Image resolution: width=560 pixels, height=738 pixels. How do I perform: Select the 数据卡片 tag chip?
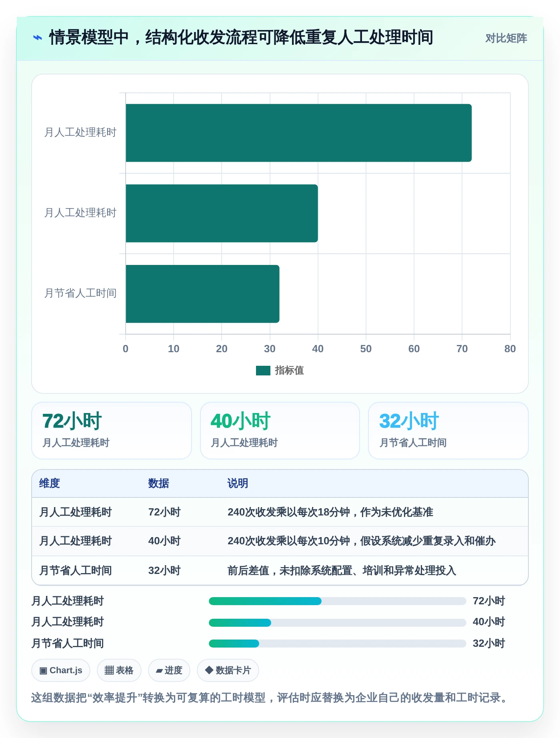(x=228, y=670)
